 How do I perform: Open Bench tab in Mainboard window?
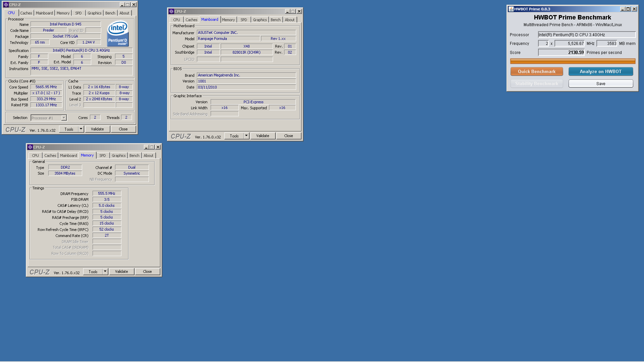pyautogui.click(x=276, y=20)
